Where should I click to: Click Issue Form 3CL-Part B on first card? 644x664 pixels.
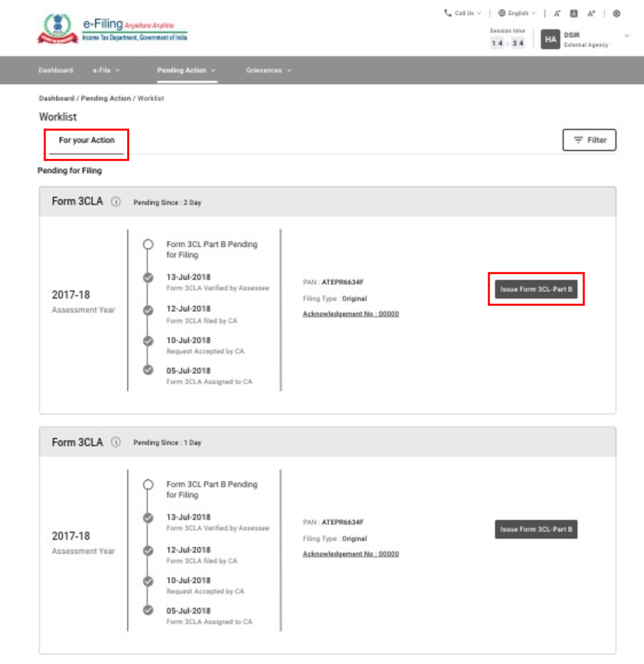tap(536, 289)
